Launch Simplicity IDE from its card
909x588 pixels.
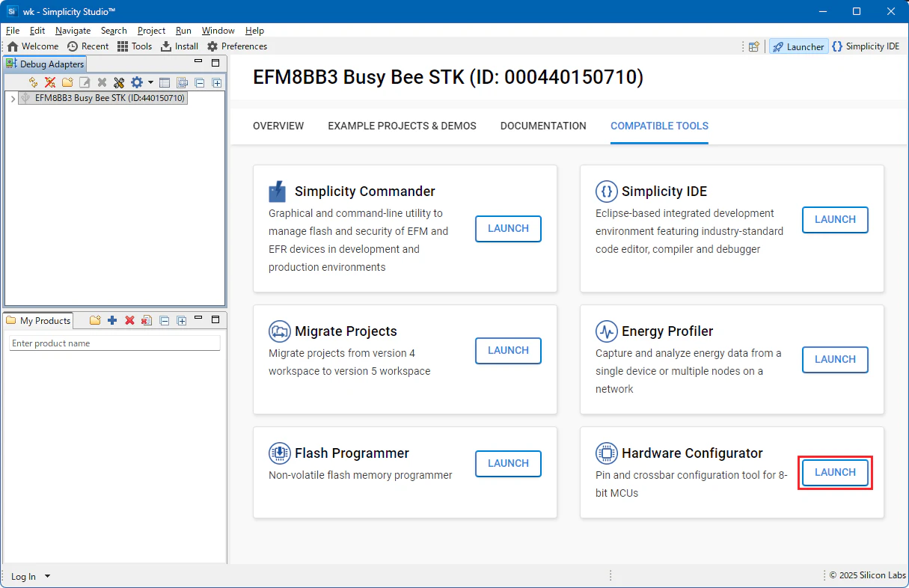835,220
